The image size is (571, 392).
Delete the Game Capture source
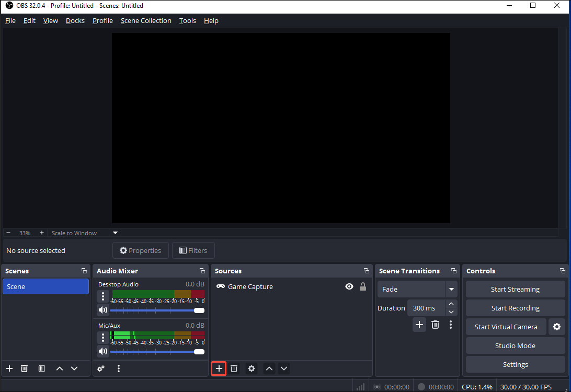(x=234, y=368)
